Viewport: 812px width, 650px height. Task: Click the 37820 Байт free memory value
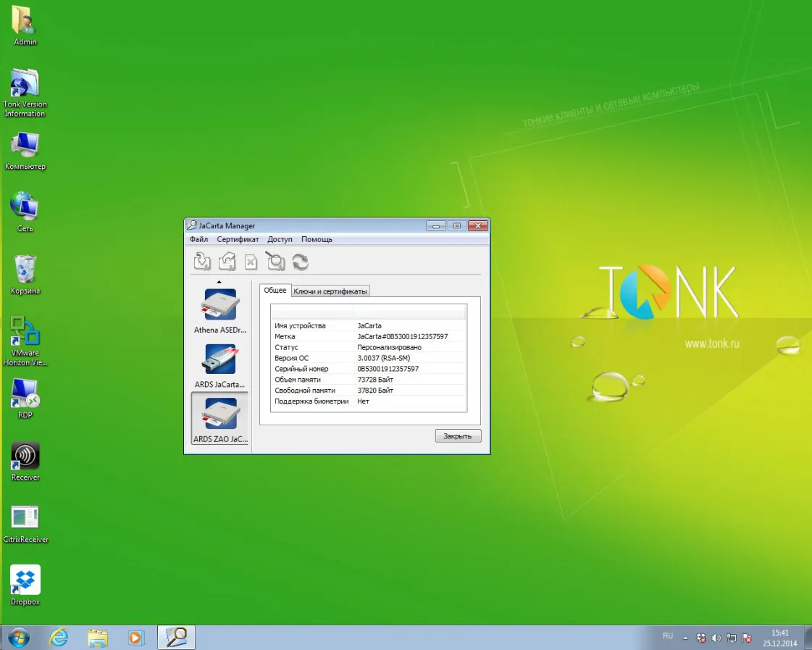pyautogui.click(x=375, y=391)
